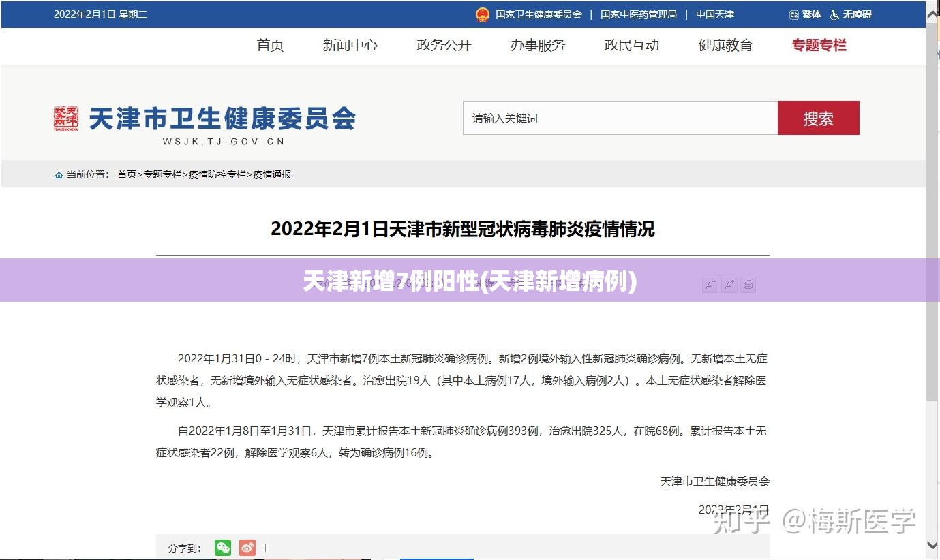940x560 pixels.
Task: Click the 分享到 label
Action: (185, 548)
